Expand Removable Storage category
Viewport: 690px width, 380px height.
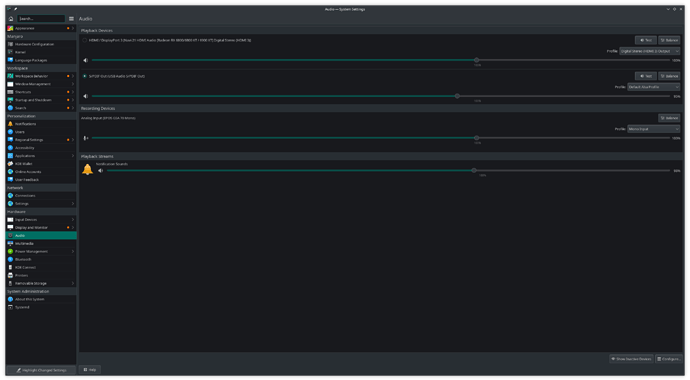41,283
